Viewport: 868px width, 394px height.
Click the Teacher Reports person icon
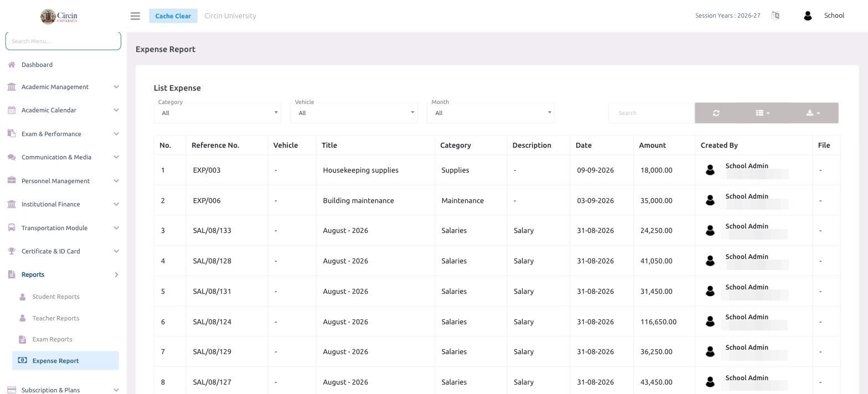pyautogui.click(x=22, y=318)
